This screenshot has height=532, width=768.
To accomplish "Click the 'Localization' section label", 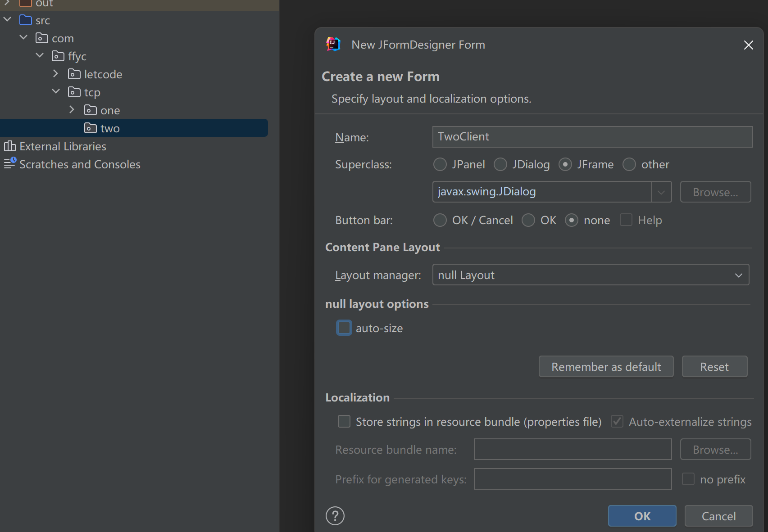I will tap(357, 397).
